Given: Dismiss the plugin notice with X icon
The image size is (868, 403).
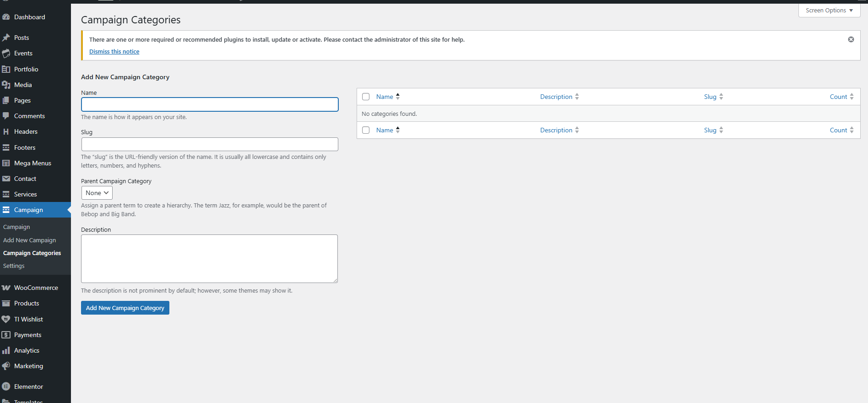Looking at the screenshot, I should point(851,39).
